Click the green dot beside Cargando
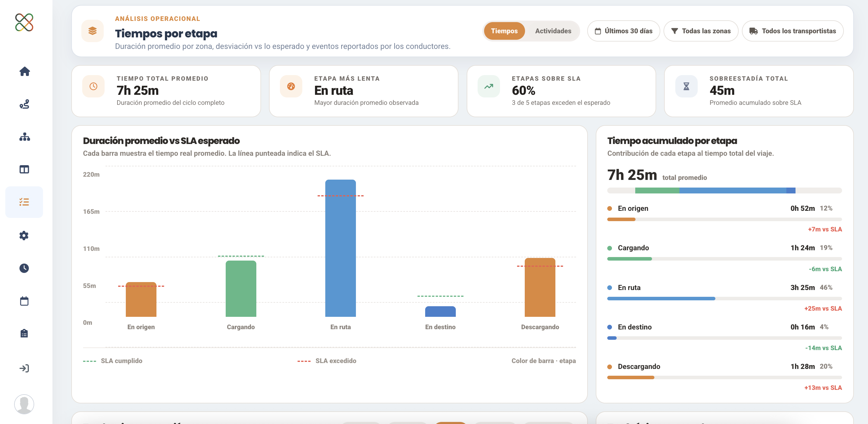 point(610,248)
